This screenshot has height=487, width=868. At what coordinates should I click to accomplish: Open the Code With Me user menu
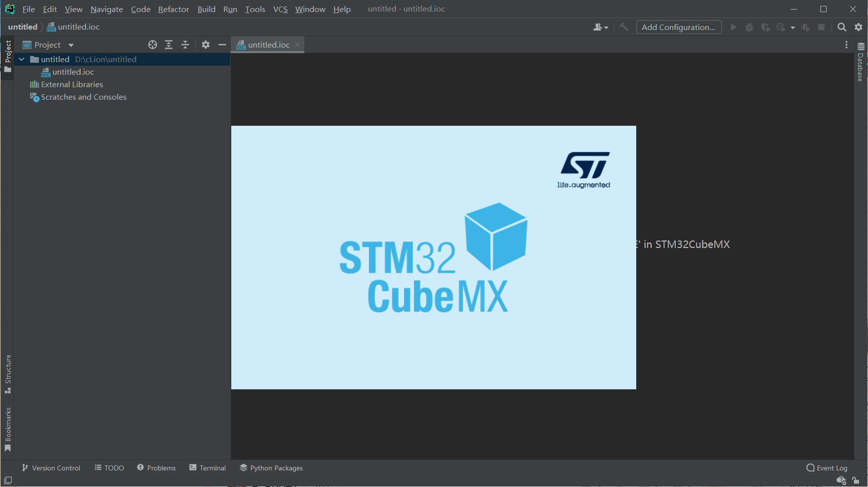pyautogui.click(x=600, y=27)
